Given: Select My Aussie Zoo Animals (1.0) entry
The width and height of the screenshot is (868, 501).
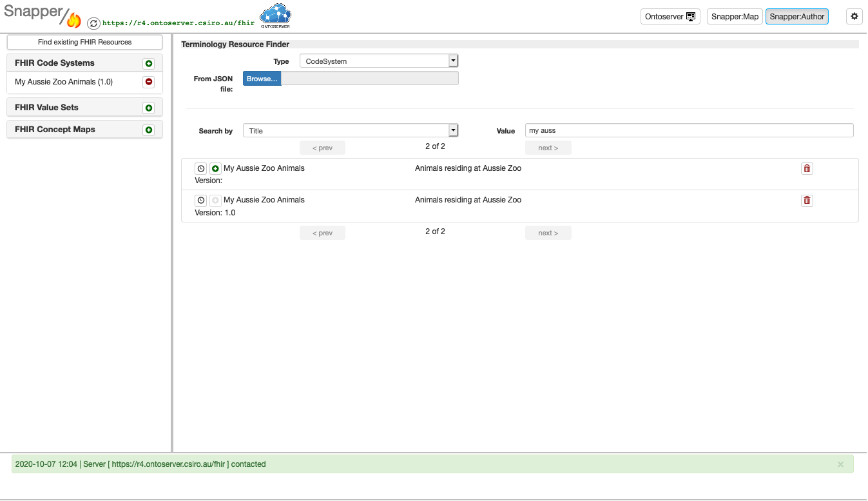Looking at the screenshot, I should pos(64,82).
